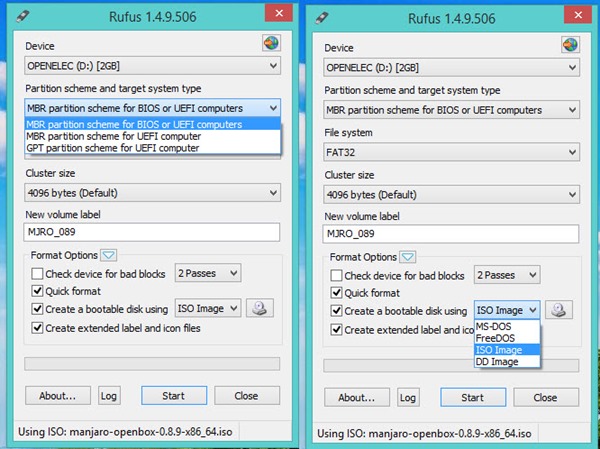Viewport: 600px width, 449px height.
Task: Open Log in left Rufus window
Action: click(109, 395)
